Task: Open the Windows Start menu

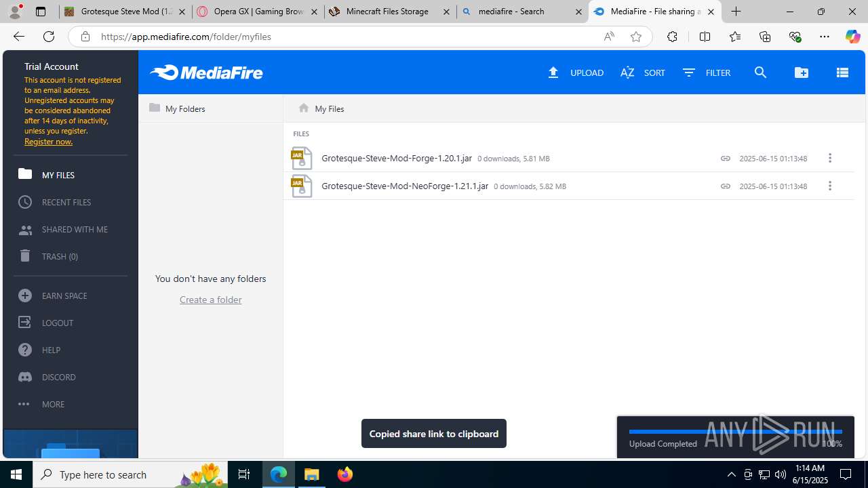Action: click(16, 474)
